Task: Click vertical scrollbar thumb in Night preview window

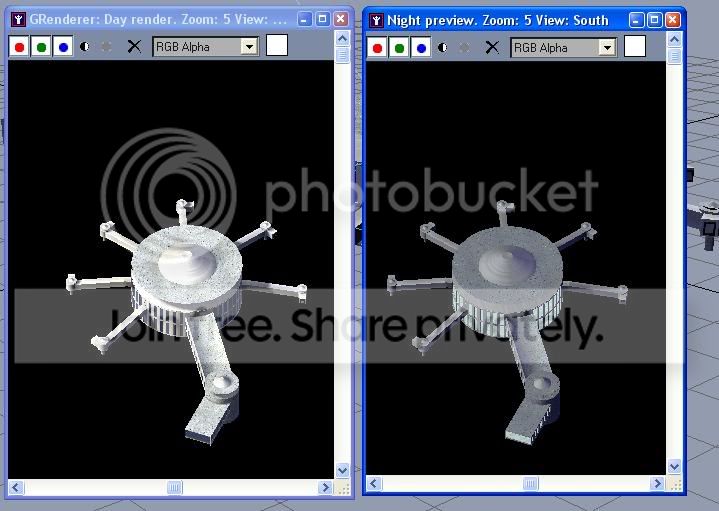Action: (674, 56)
